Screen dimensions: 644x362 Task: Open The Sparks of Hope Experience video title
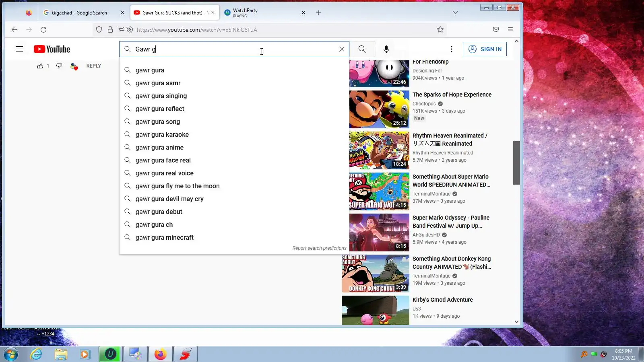[x=452, y=95]
